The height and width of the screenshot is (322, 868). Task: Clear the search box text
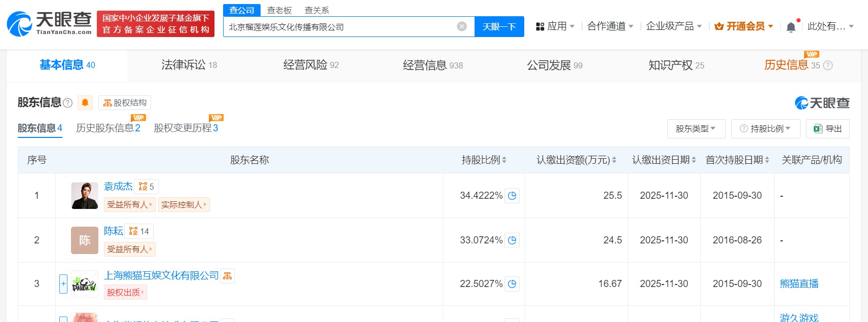click(x=462, y=26)
